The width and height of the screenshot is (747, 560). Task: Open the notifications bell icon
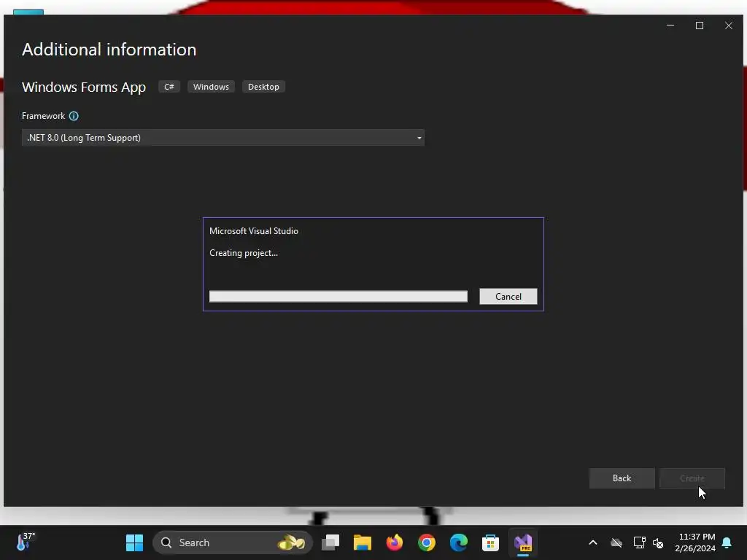pyautogui.click(x=727, y=542)
